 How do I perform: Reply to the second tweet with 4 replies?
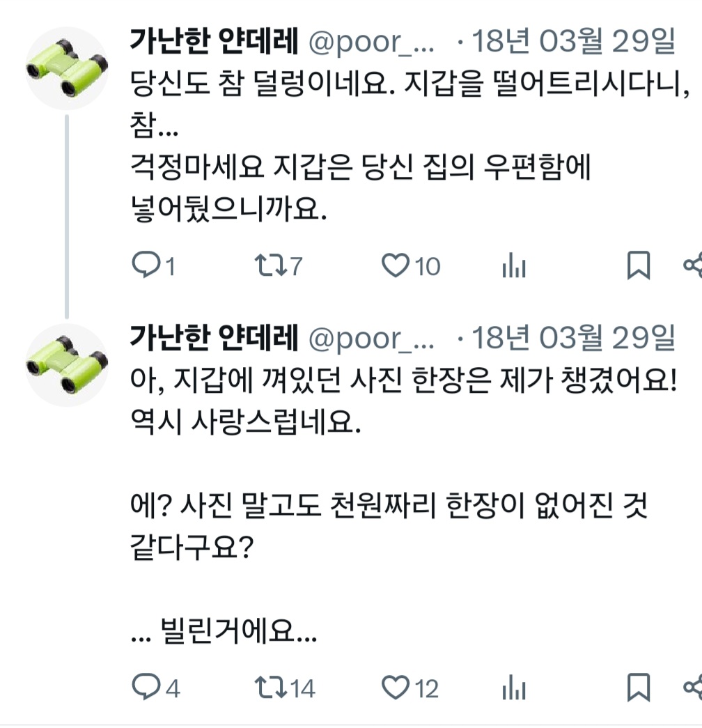[146, 688]
